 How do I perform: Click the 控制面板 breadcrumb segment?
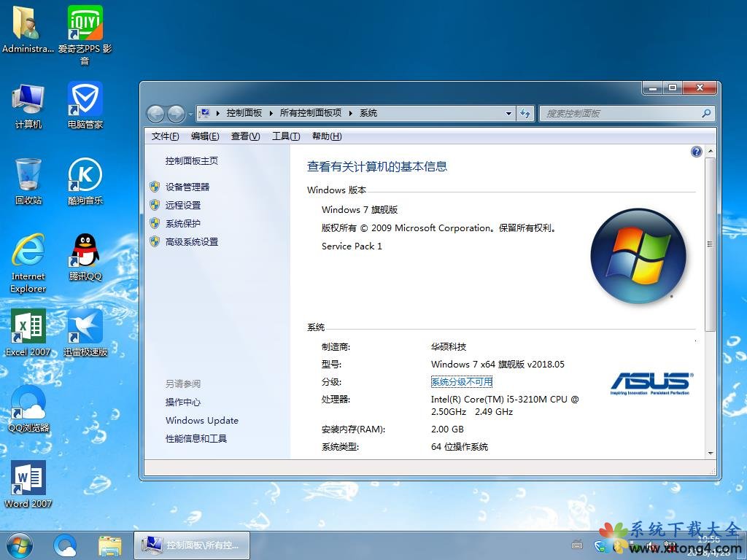click(x=244, y=113)
